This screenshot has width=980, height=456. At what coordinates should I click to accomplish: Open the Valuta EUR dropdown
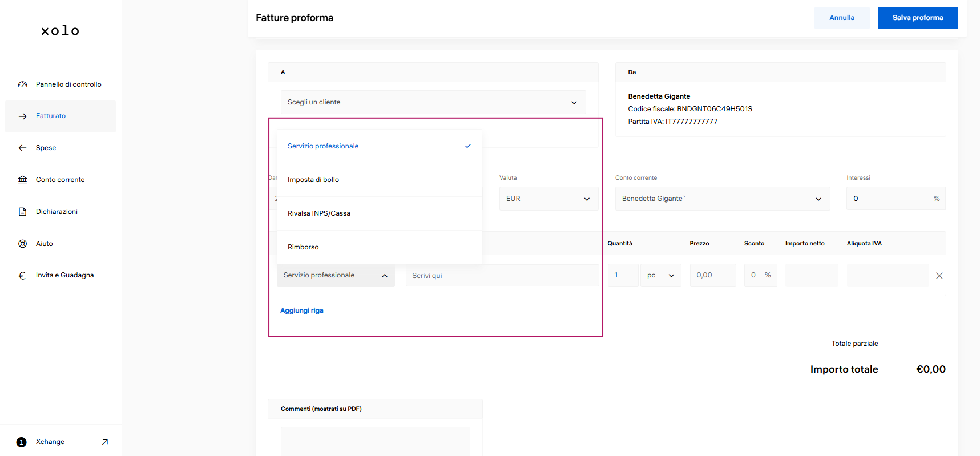pyautogui.click(x=549, y=199)
